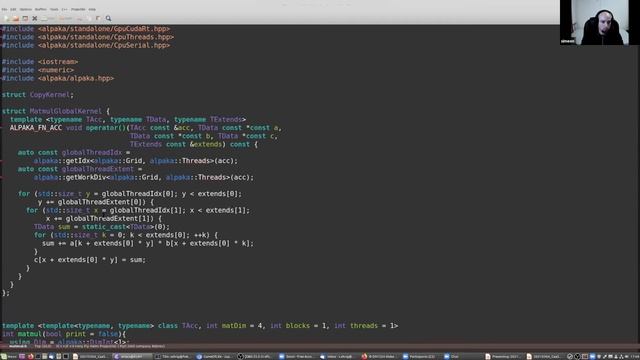The height and width of the screenshot is (360, 640).
Task: Click the New File toolbar icon
Action: click(x=6, y=18)
